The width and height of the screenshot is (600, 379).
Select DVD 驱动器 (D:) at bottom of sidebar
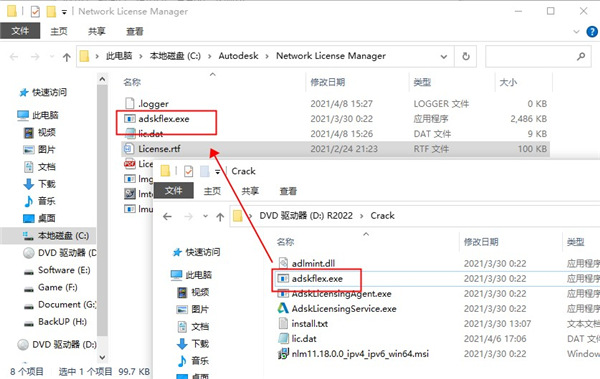57,345
